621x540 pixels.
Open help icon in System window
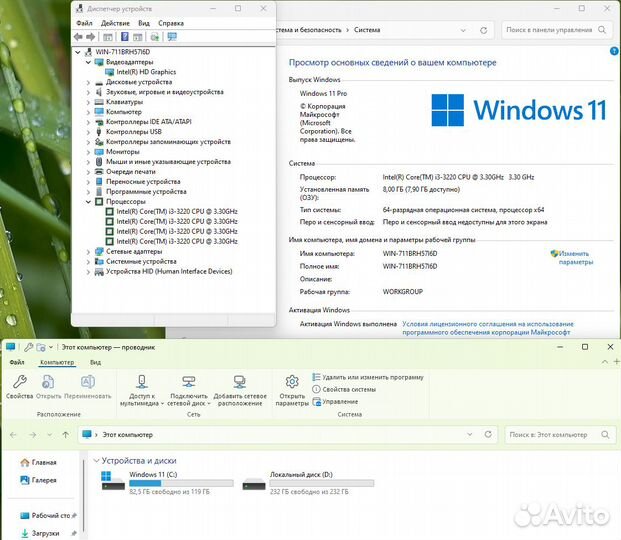click(614, 51)
